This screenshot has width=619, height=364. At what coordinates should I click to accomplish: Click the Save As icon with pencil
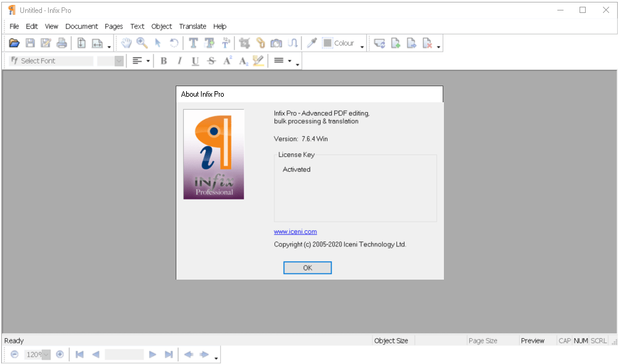point(46,43)
